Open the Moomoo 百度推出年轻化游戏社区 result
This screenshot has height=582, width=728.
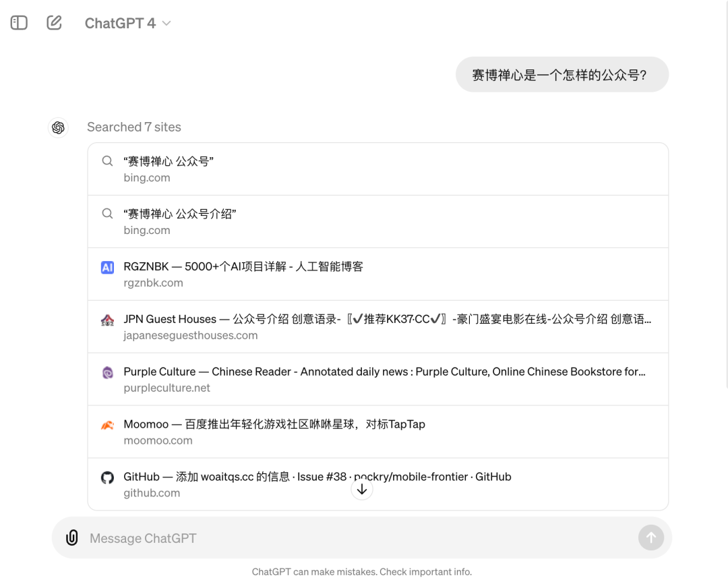(378, 432)
